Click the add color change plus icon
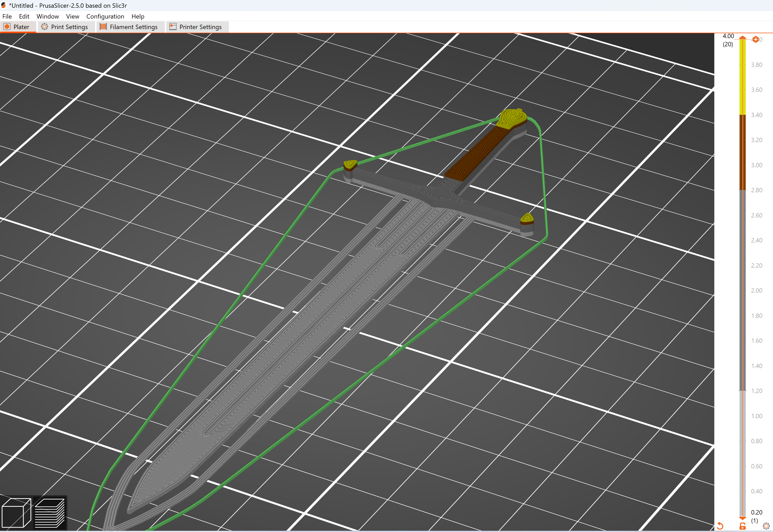Viewport: 773px width, 532px height. coord(756,40)
